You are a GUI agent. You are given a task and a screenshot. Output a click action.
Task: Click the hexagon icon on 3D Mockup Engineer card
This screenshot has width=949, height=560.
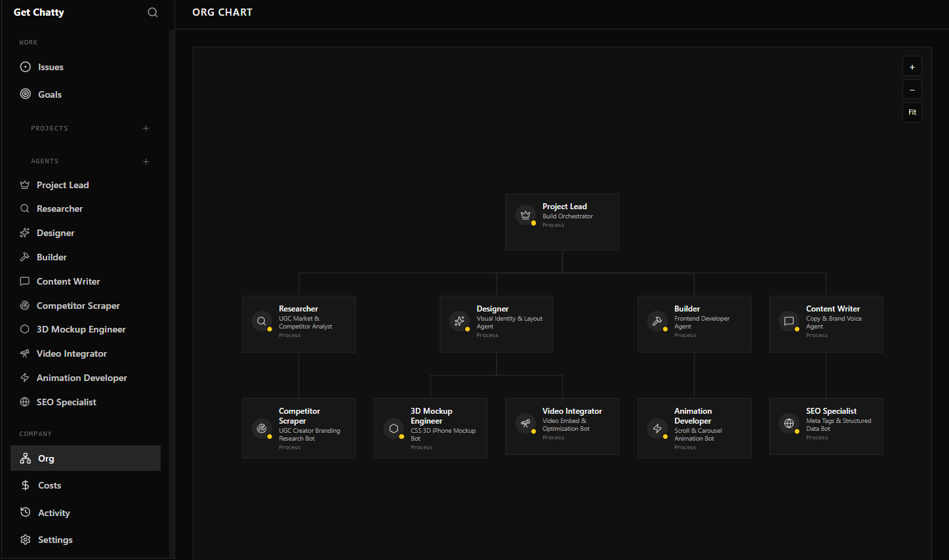tap(394, 428)
